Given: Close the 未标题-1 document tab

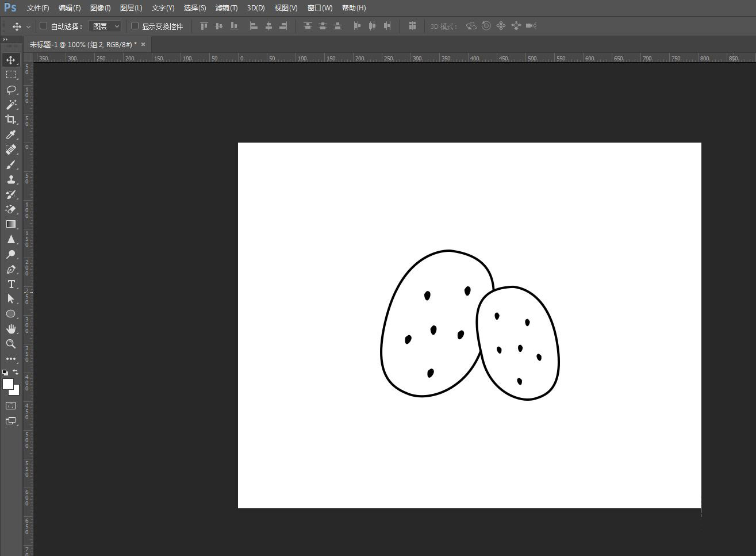Looking at the screenshot, I should 143,44.
